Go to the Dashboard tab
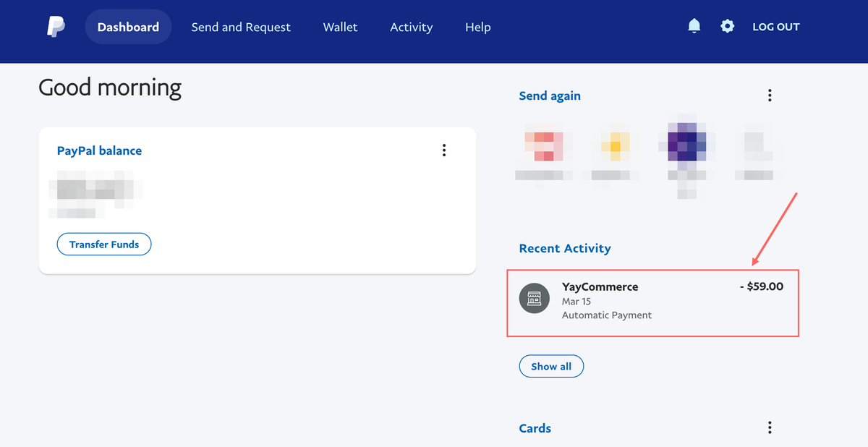 [x=128, y=27]
